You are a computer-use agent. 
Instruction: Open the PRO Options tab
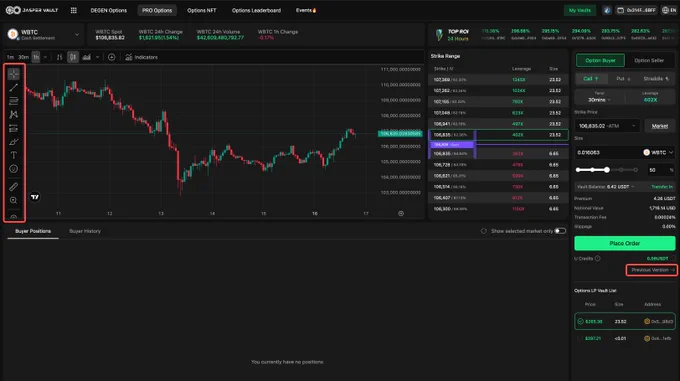point(157,10)
